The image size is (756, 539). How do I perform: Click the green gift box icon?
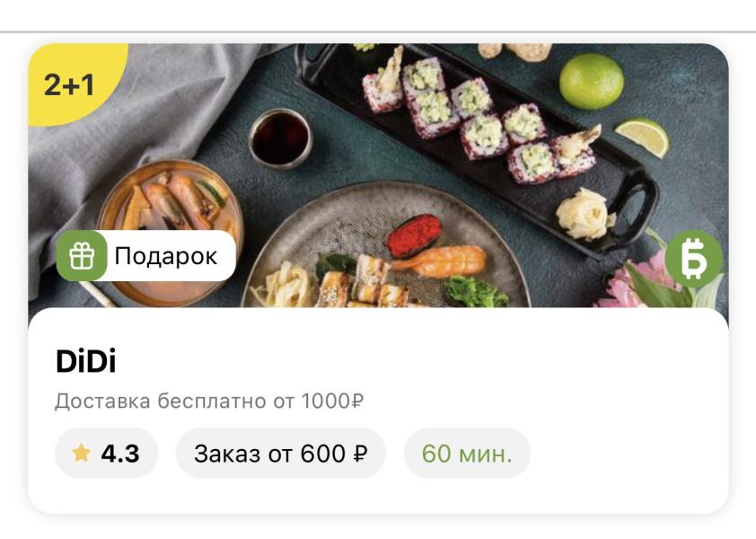click(x=82, y=256)
